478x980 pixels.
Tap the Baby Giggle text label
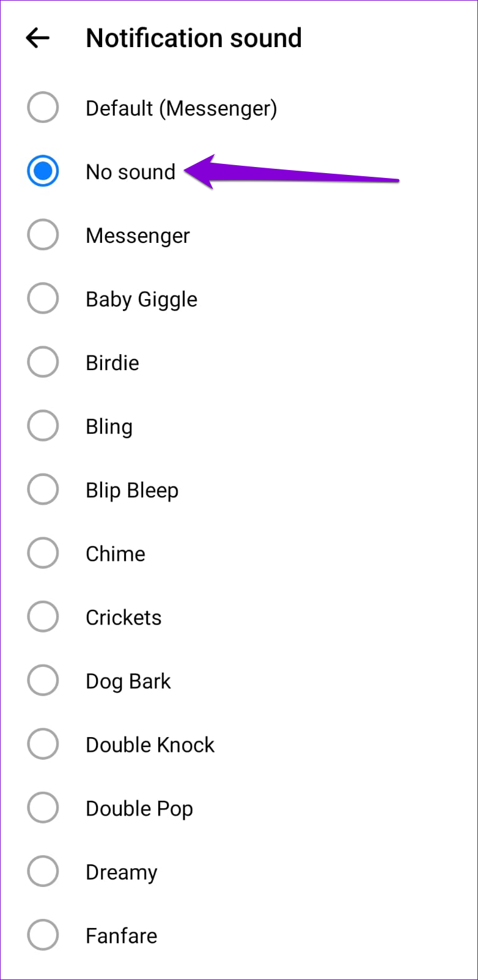click(x=142, y=300)
